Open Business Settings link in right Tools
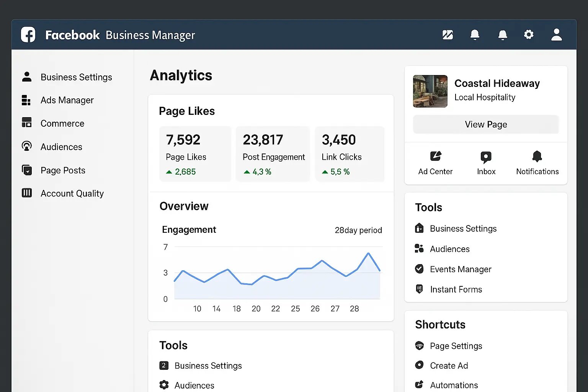Screen dimensions: 588x392 click(x=463, y=229)
